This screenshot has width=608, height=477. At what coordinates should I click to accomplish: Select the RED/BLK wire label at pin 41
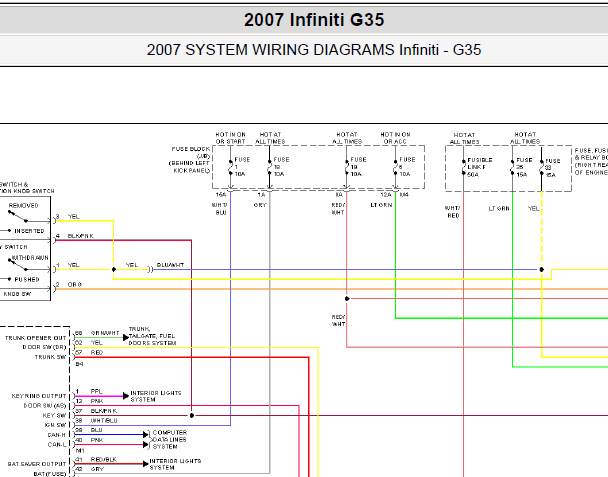[104, 460]
